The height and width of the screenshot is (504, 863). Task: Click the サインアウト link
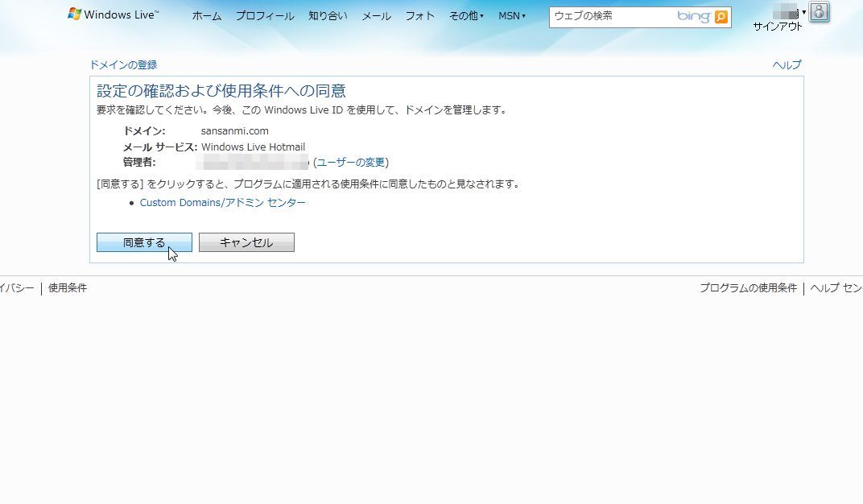pos(778,27)
